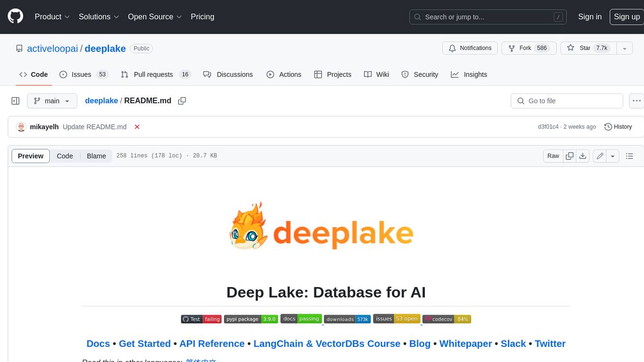Open the document outline list icon

[x=629, y=156]
